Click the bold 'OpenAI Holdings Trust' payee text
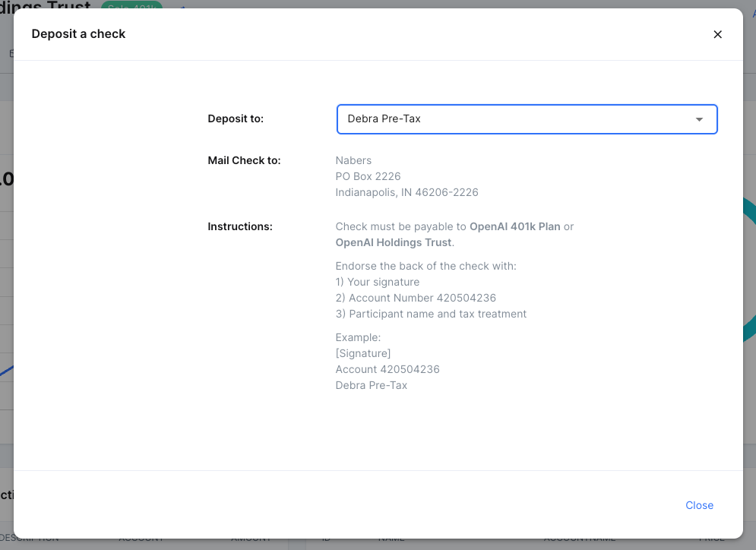 coord(394,242)
